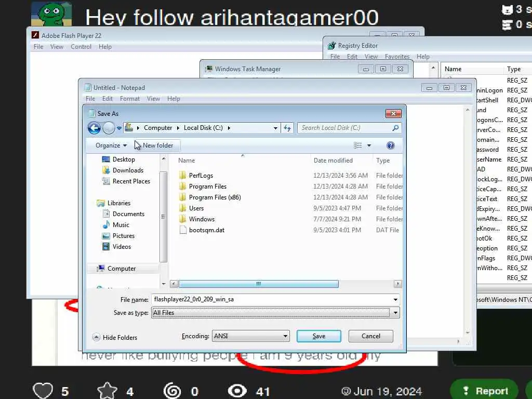
Task: Click Computer in the address breadcrumb
Action: click(x=158, y=128)
